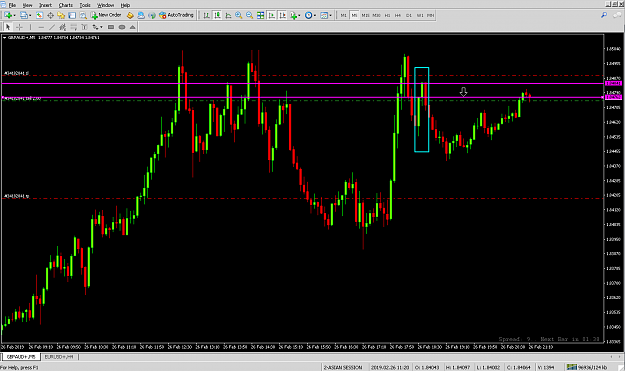This screenshot has height=371, width=625.
Task: Open the Help menu
Action: coord(125,5)
